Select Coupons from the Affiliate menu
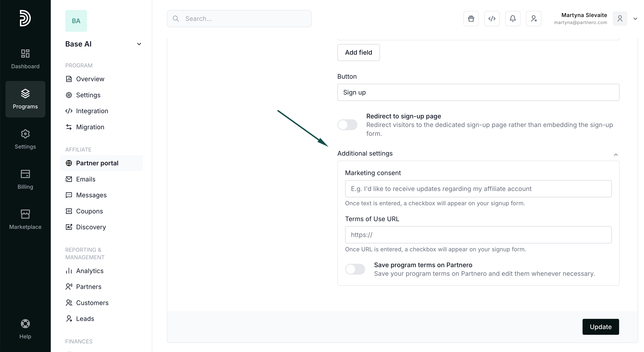 (89, 211)
